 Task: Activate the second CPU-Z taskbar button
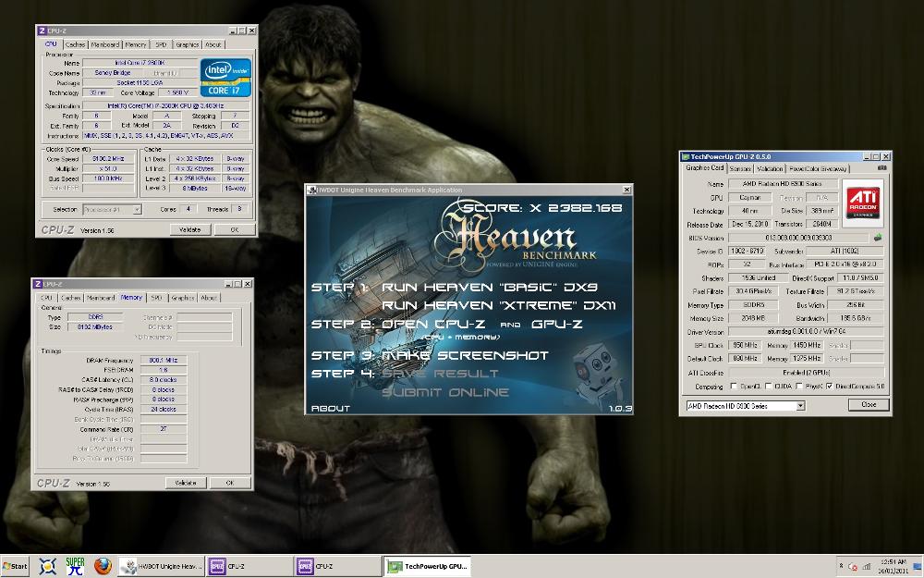[337, 566]
